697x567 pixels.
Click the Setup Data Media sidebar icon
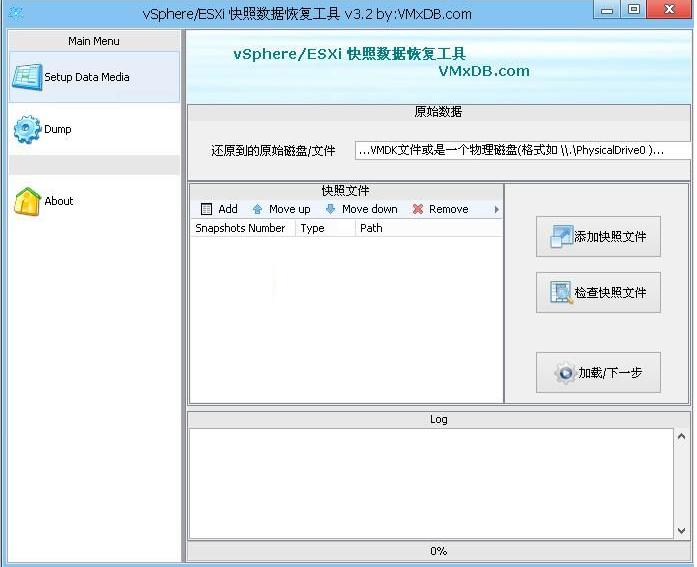(27, 78)
